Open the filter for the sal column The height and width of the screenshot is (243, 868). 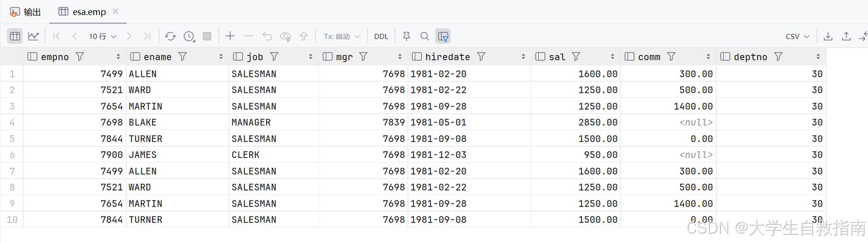[x=576, y=57]
